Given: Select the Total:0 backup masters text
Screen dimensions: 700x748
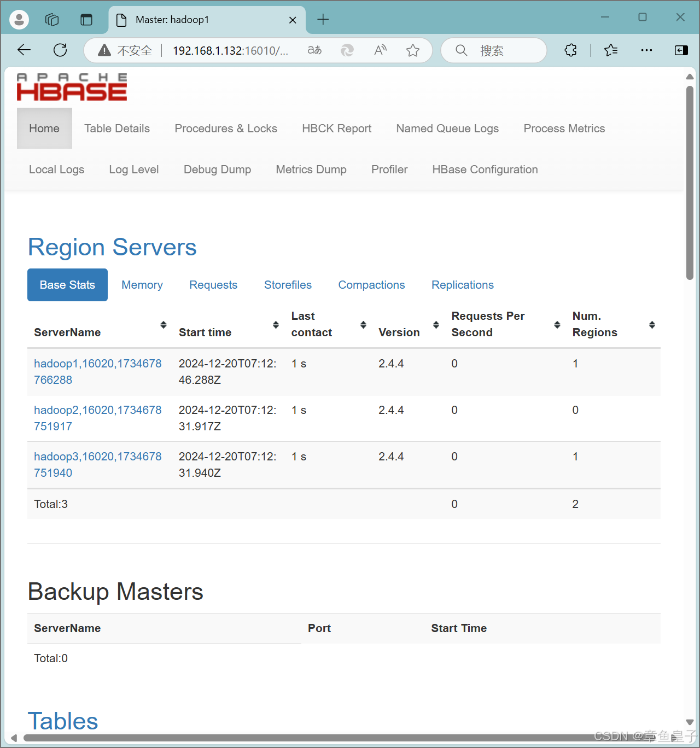Looking at the screenshot, I should pyautogui.click(x=51, y=658).
